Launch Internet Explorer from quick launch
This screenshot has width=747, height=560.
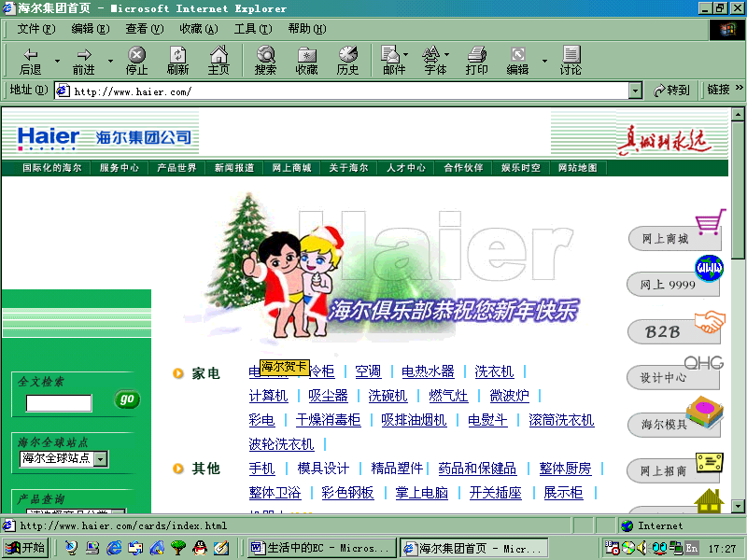point(113,548)
